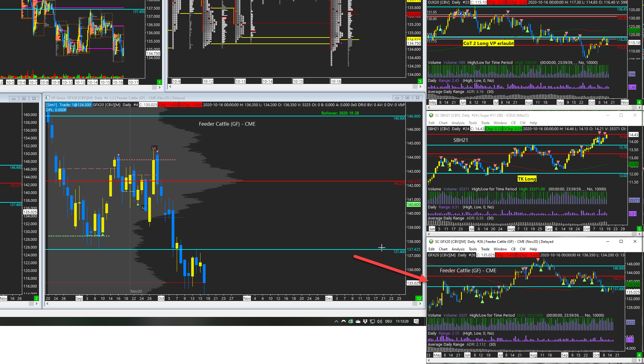Click the NordVPN tray icon
The height and width of the screenshot is (364, 644).
point(344,321)
